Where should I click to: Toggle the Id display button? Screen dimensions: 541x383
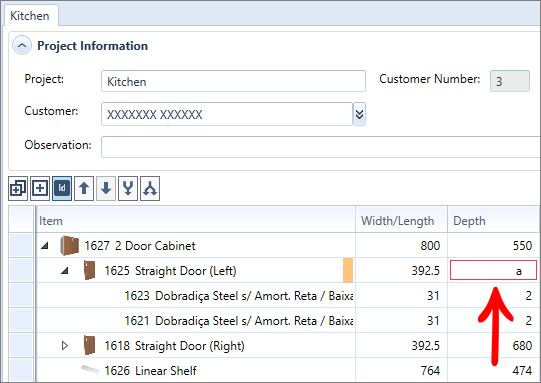coord(62,188)
